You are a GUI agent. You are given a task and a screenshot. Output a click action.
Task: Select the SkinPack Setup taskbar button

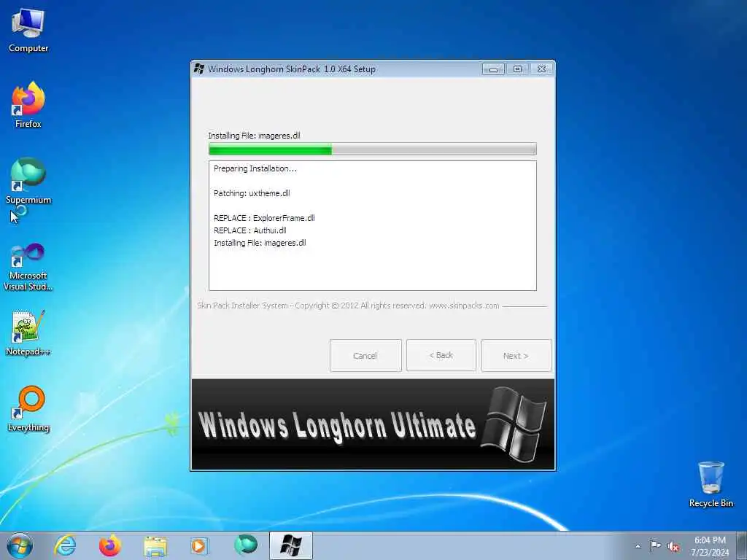(290, 545)
